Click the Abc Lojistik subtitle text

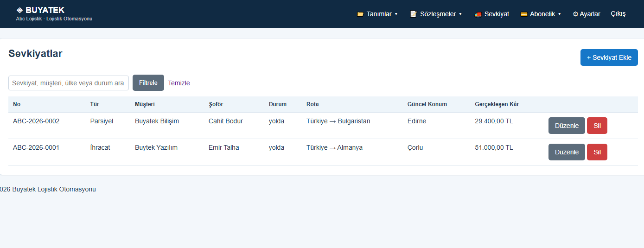(54, 19)
